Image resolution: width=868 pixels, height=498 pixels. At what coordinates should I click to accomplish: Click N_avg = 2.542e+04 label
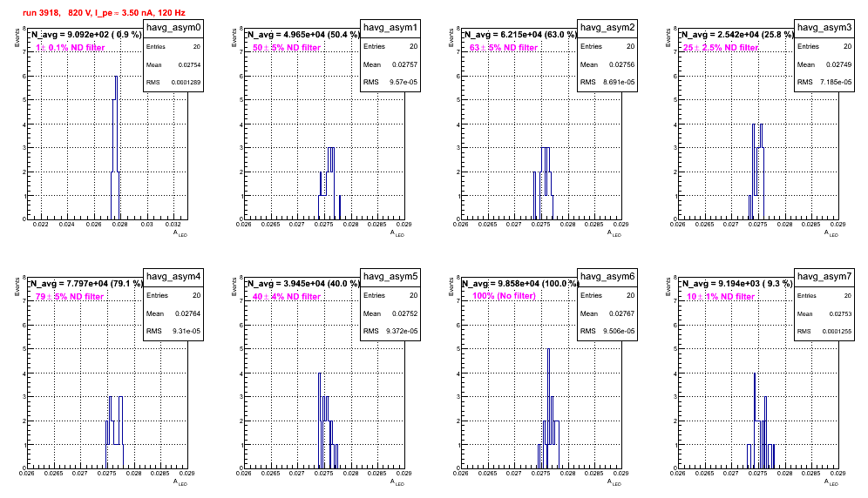point(736,34)
